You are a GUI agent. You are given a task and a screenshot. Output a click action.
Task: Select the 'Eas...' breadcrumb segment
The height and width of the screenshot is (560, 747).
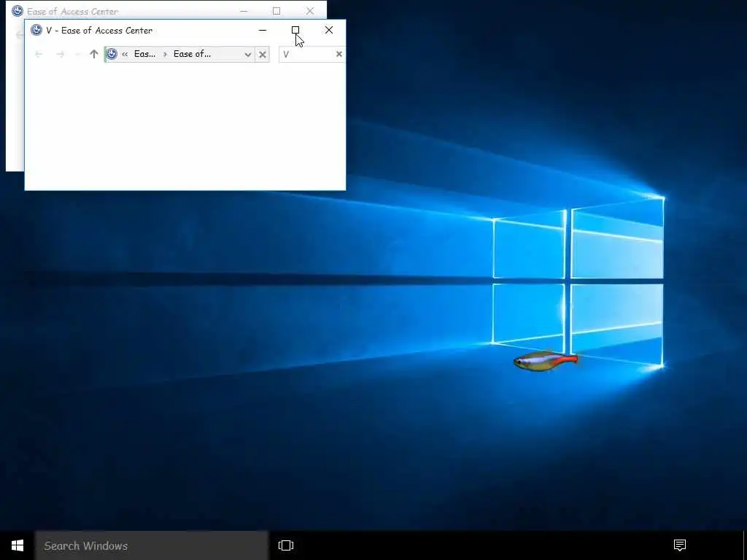145,54
